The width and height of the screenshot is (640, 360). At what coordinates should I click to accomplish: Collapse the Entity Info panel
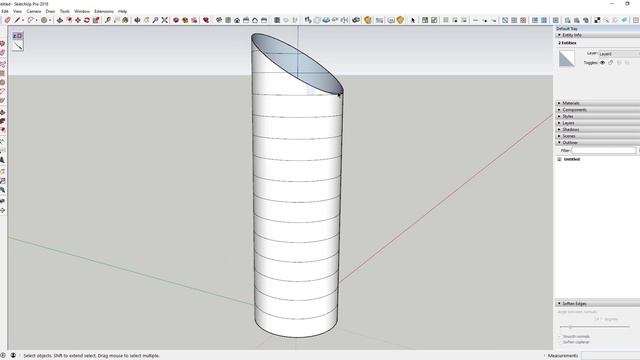pos(559,35)
